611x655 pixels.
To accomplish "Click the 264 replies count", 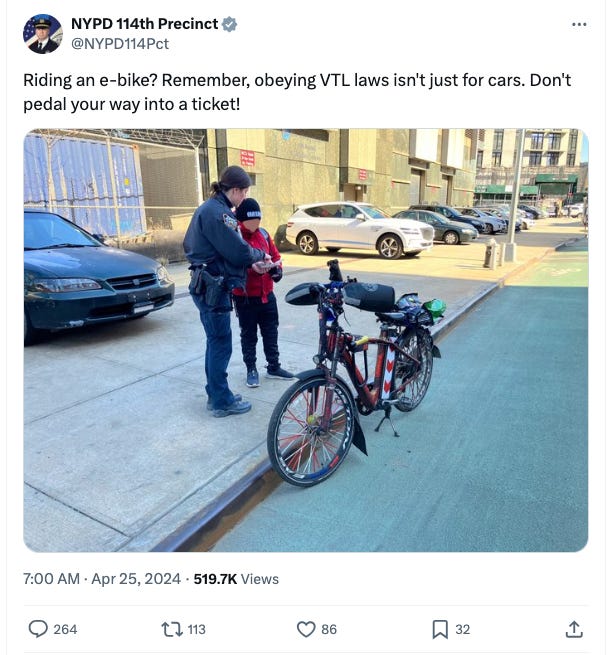I will [65, 629].
